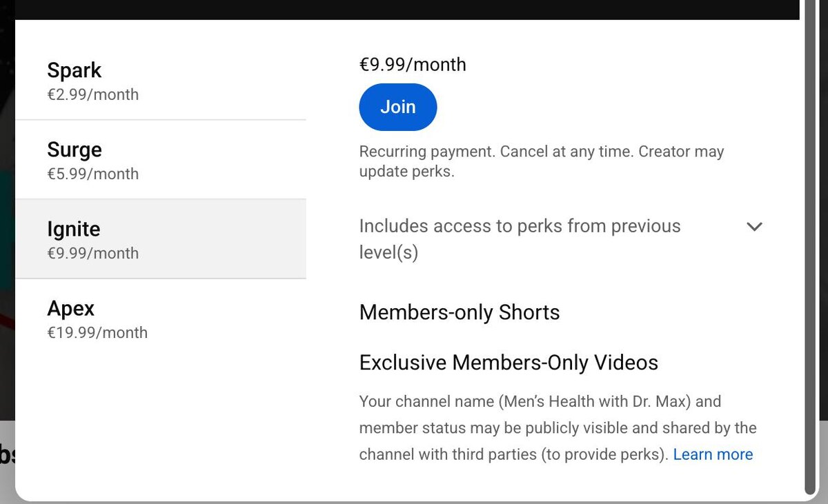The width and height of the screenshot is (828, 504).
Task: Click the blue Join button
Action: (x=397, y=107)
